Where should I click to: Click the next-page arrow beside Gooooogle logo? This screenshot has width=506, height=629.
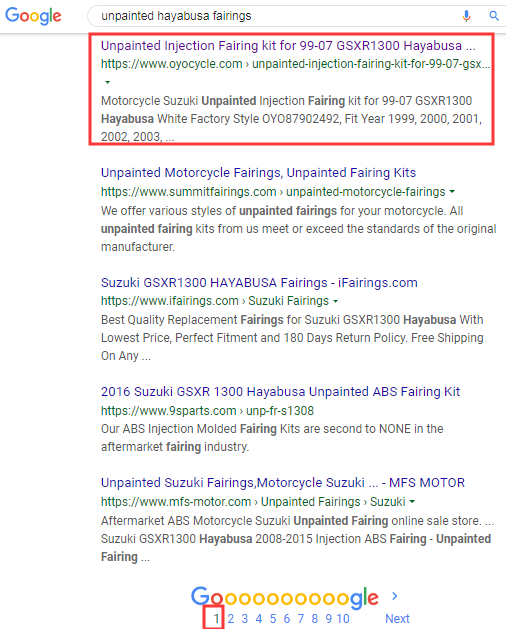click(x=395, y=596)
